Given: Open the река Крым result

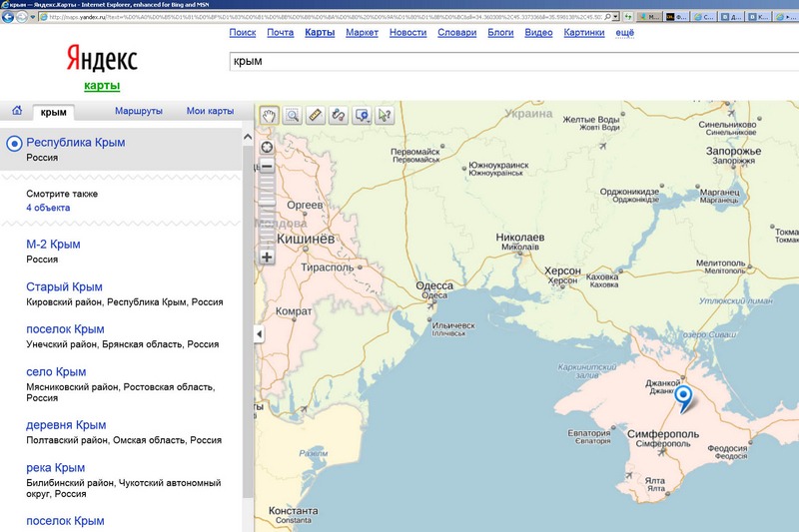Looking at the screenshot, I should (x=56, y=467).
